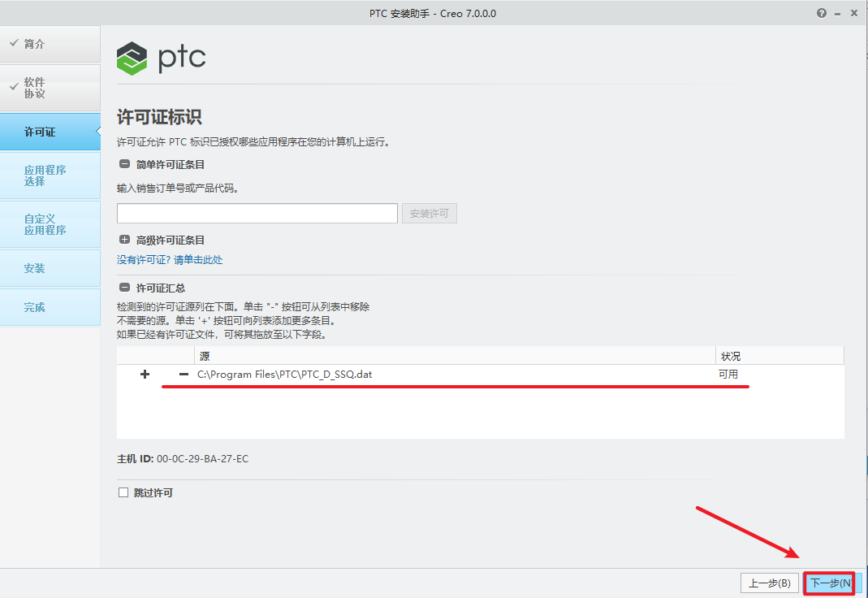Expand the 高级许可证条目 section
The image size is (868, 598).
124,240
